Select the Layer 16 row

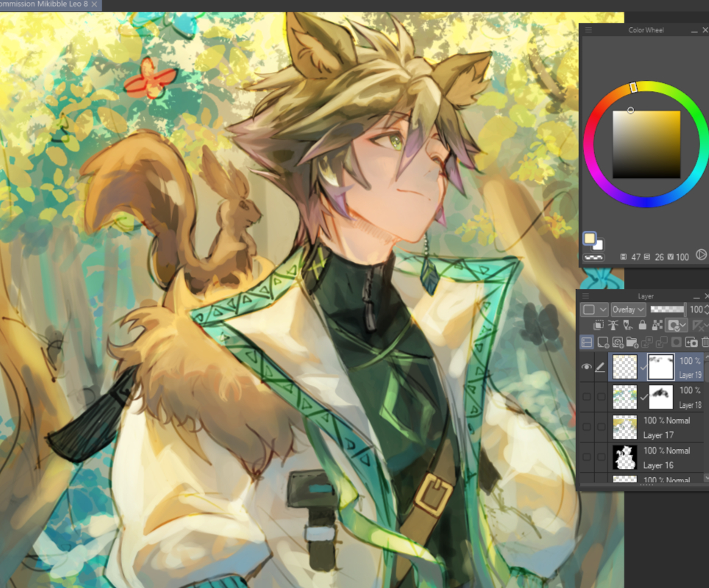click(662, 457)
